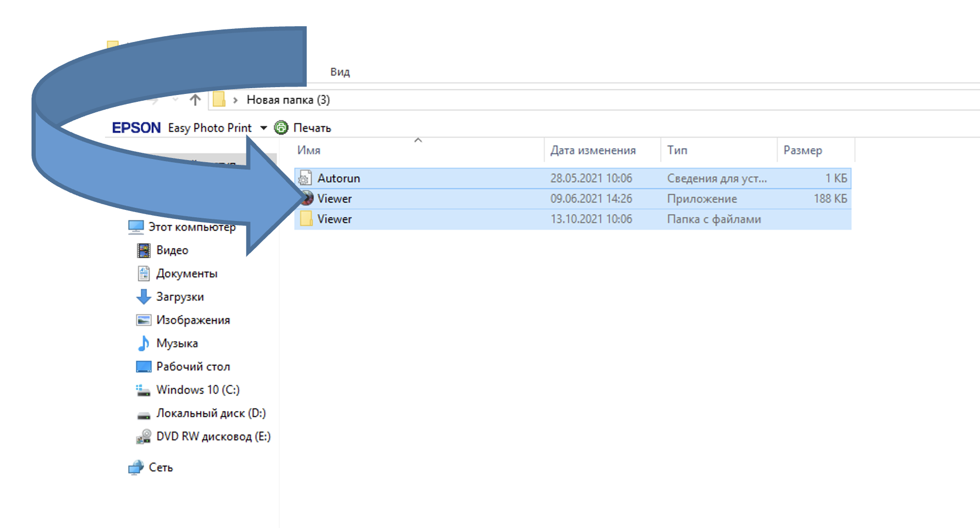This screenshot has height=528, width=980.
Task: Click the Documents icon in sidebar
Action: [143, 273]
